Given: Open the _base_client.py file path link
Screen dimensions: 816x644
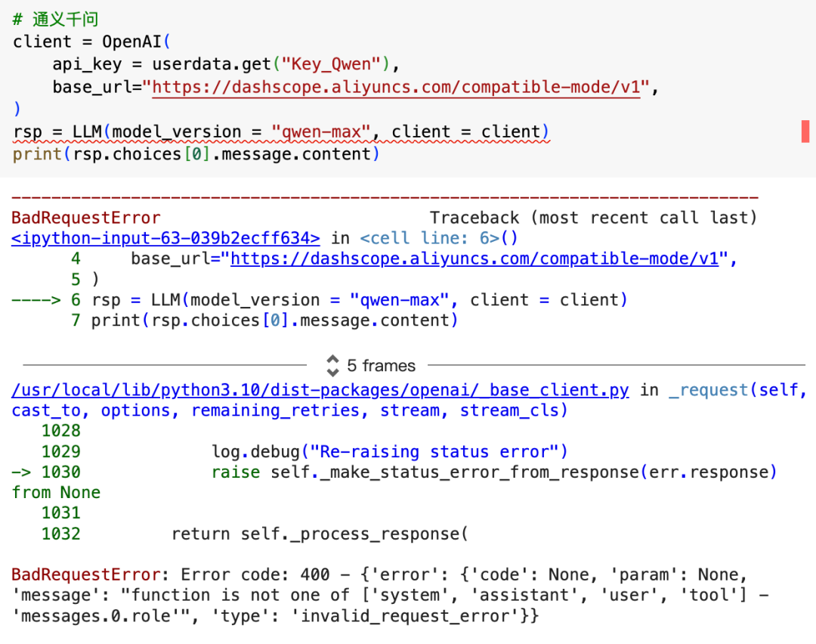Looking at the screenshot, I should pyautogui.click(x=320, y=390).
